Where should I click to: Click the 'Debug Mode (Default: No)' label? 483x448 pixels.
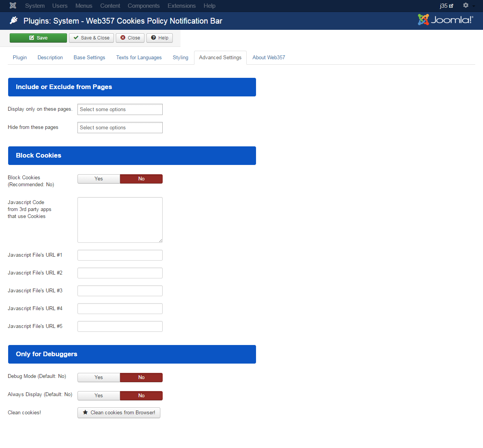point(37,376)
